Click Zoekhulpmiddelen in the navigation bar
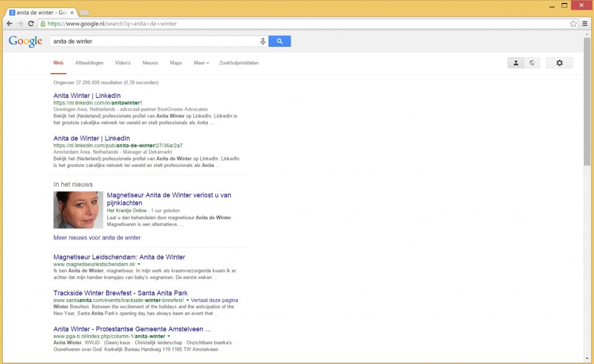Screen dimensions: 594x364 (239, 63)
